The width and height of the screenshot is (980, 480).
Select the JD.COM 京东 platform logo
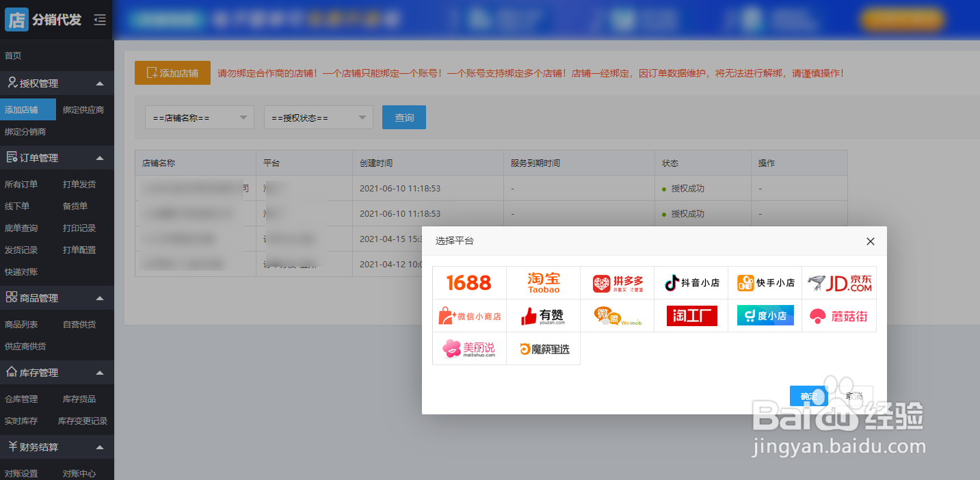839,282
